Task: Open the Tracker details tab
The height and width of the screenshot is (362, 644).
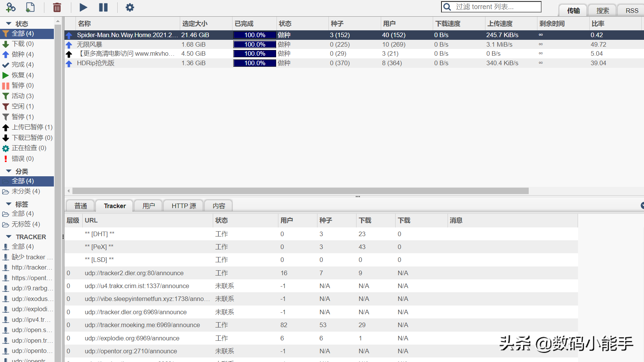Action: tap(115, 206)
